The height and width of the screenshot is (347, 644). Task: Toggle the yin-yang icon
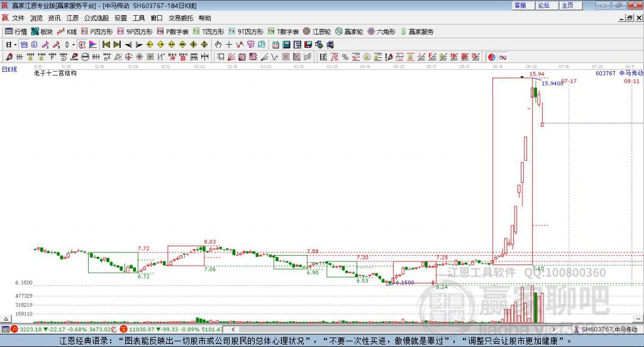click(x=492, y=57)
